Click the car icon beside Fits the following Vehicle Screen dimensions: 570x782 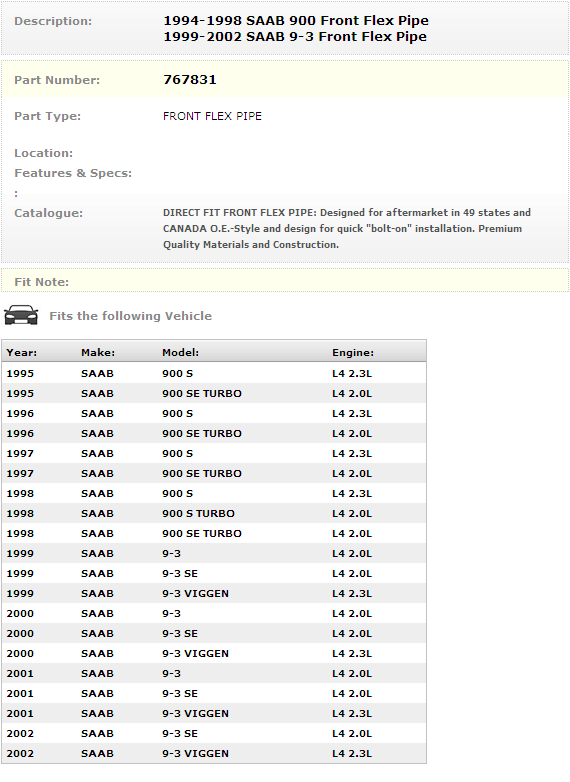pyautogui.click(x=21, y=315)
